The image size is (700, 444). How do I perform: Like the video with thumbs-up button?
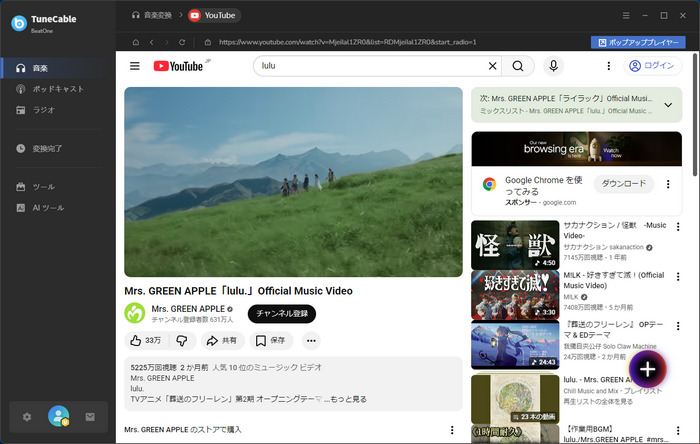[144, 340]
